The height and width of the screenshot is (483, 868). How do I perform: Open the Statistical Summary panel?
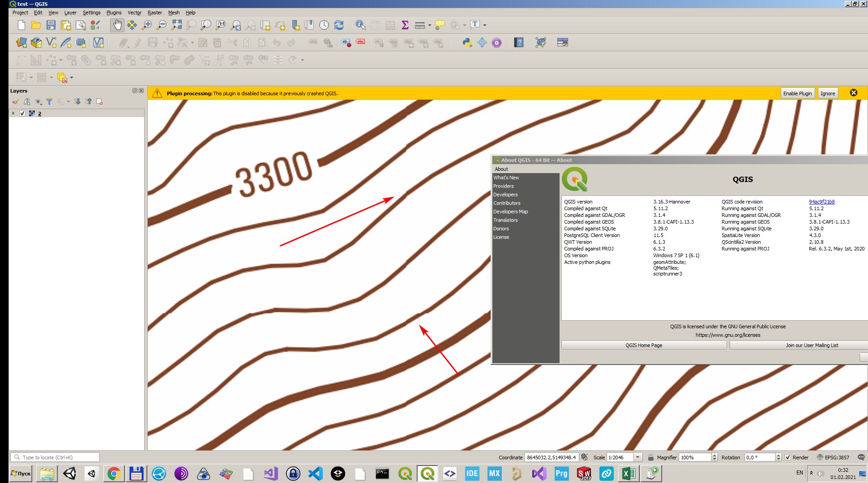405,25
